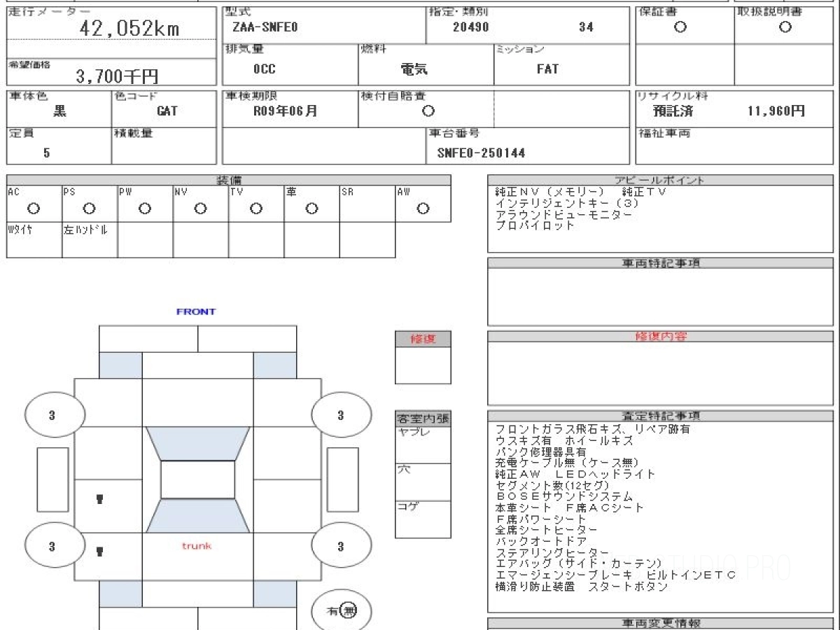The height and width of the screenshot is (630, 840).
Task: Click the パンク修理器具有 line
Action: (540, 452)
